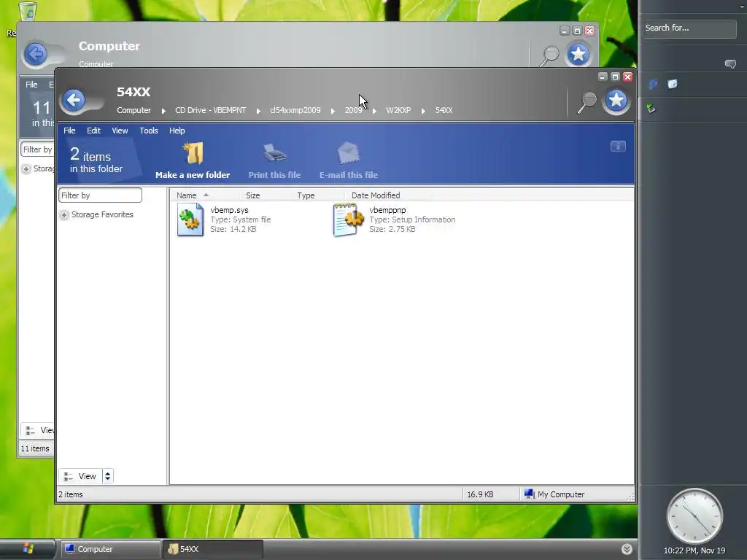
Task: Expand Storage Favorites in Computer window
Action: tap(26, 168)
